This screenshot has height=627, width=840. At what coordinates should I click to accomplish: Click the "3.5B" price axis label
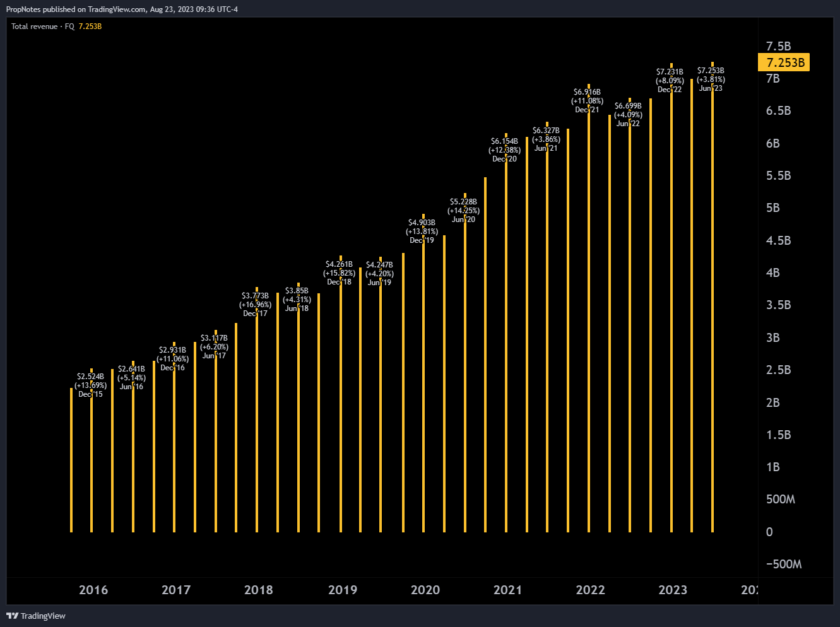click(778, 305)
